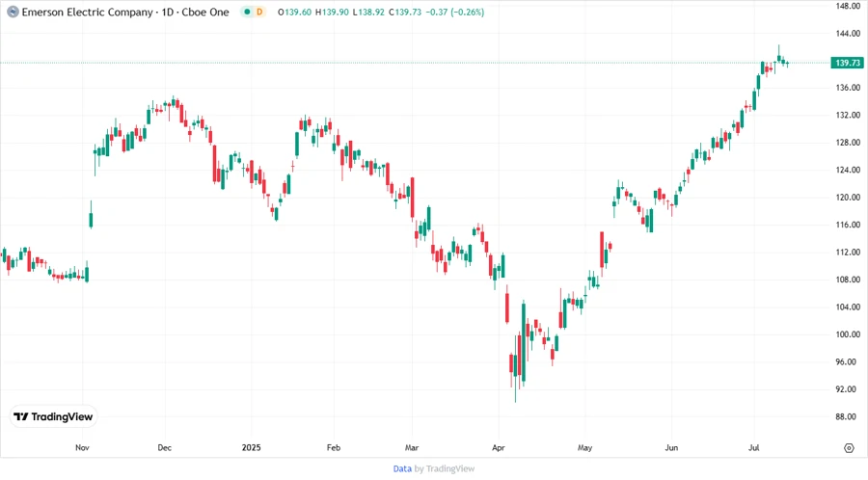This screenshot has width=868, height=480.
Task: Click the May time axis label
Action: [x=584, y=447]
